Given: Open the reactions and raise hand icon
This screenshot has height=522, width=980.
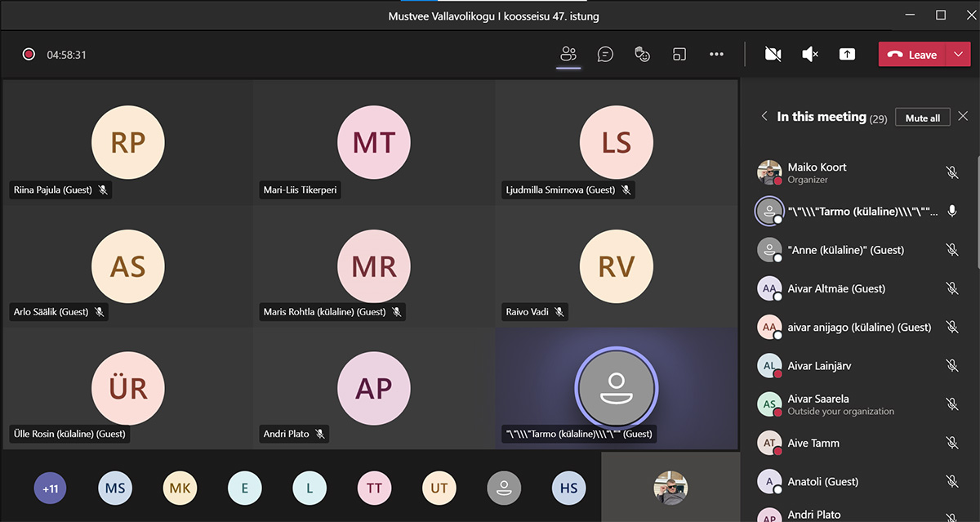Looking at the screenshot, I should tap(643, 55).
